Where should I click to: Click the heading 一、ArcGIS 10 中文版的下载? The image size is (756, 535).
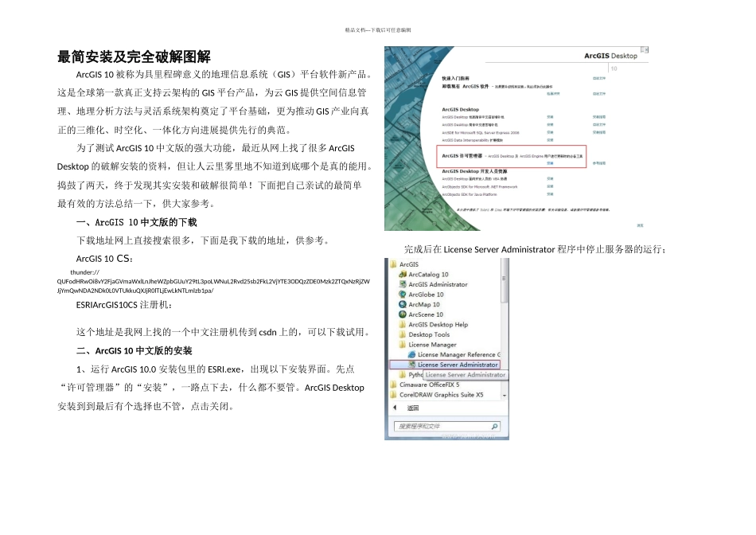click(x=136, y=222)
